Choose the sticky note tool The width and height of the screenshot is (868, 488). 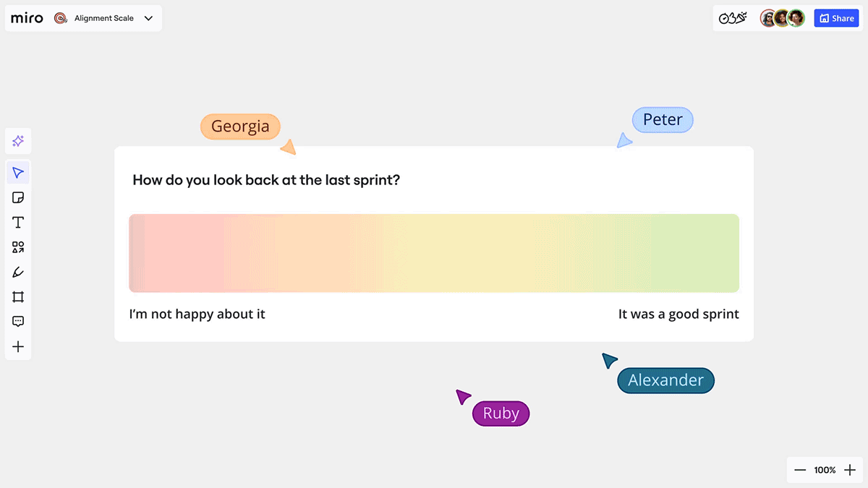point(18,197)
